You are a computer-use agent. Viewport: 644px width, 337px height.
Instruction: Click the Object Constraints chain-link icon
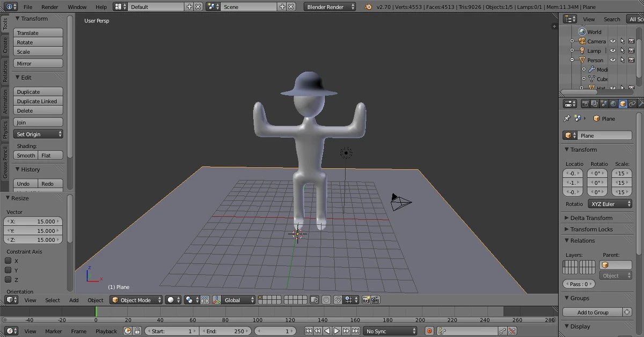click(632, 103)
